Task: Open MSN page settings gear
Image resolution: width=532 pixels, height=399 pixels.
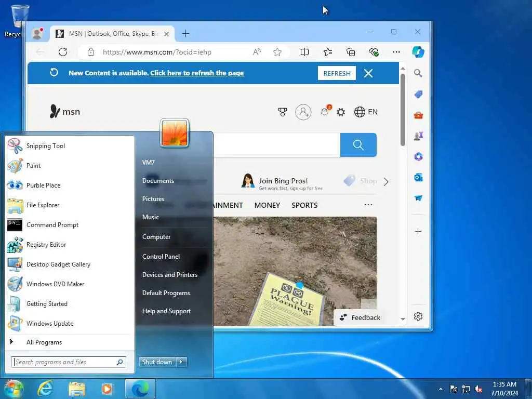Action: [341, 112]
